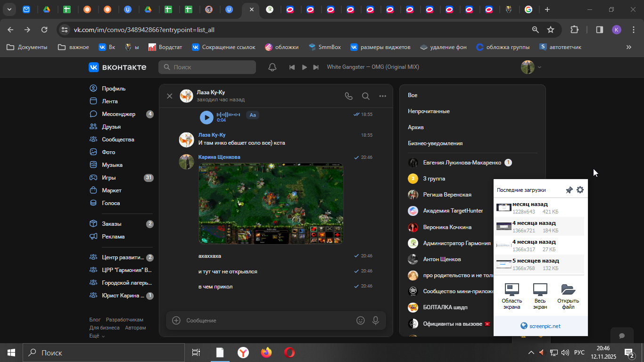
Task: Seek in the voice message waveform
Action: (x=228, y=115)
